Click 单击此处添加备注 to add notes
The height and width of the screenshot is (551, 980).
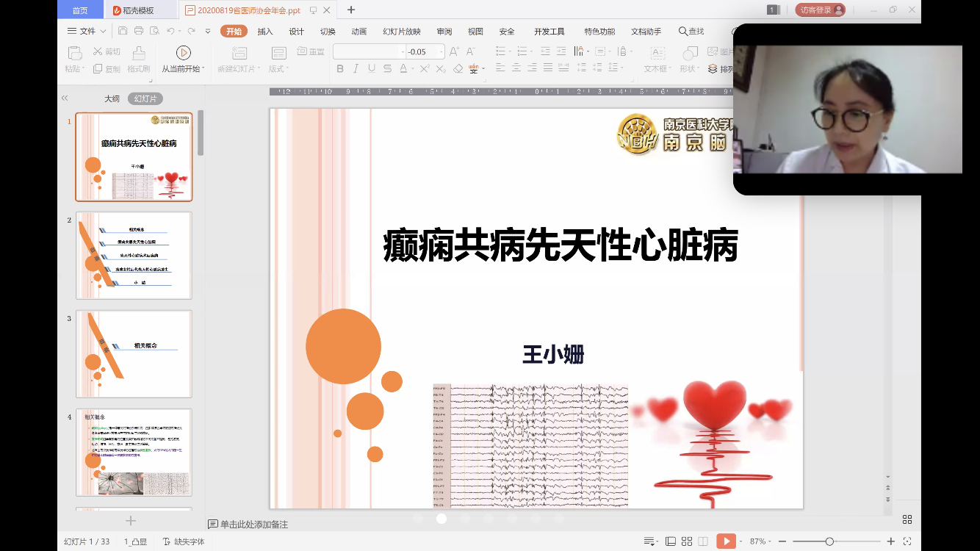(x=253, y=525)
